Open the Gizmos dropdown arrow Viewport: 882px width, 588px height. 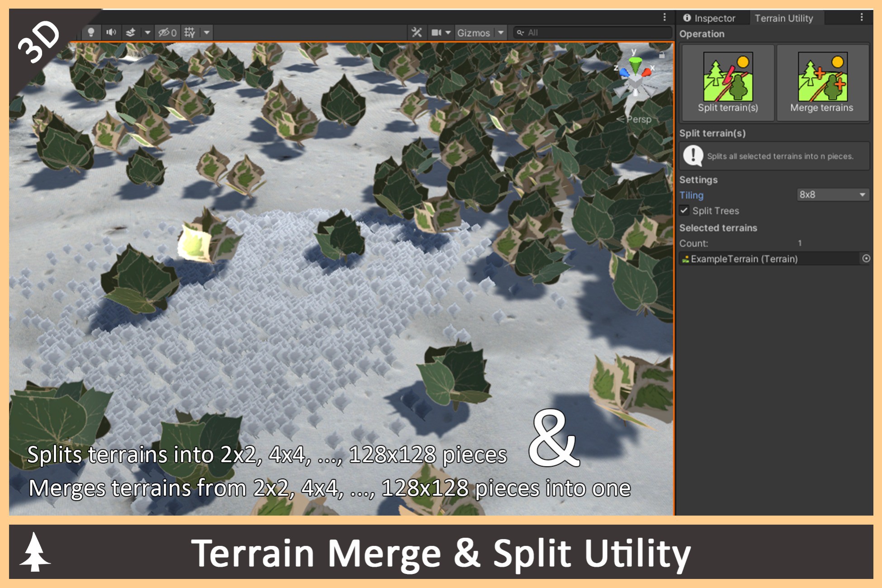(501, 32)
